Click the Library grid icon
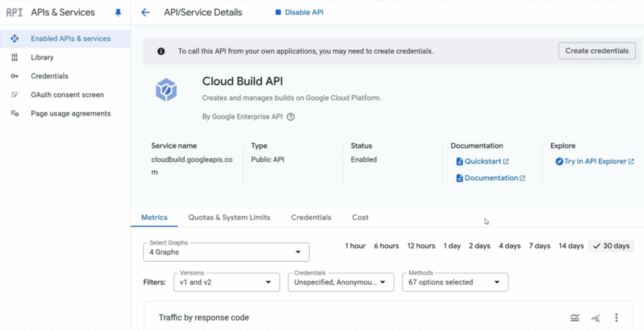The height and width of the screenshot is (331, 644). click(x=15, y=57)
